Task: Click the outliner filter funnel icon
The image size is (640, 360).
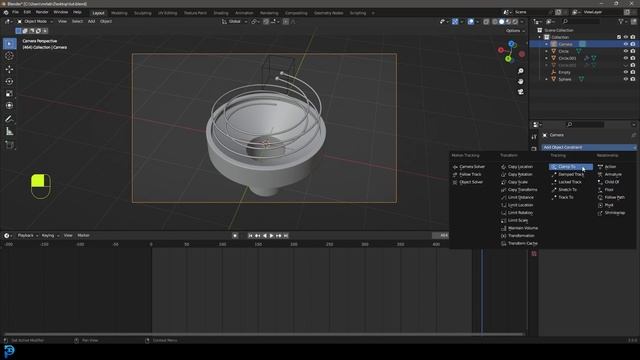Action: click(x=621, y=21)
